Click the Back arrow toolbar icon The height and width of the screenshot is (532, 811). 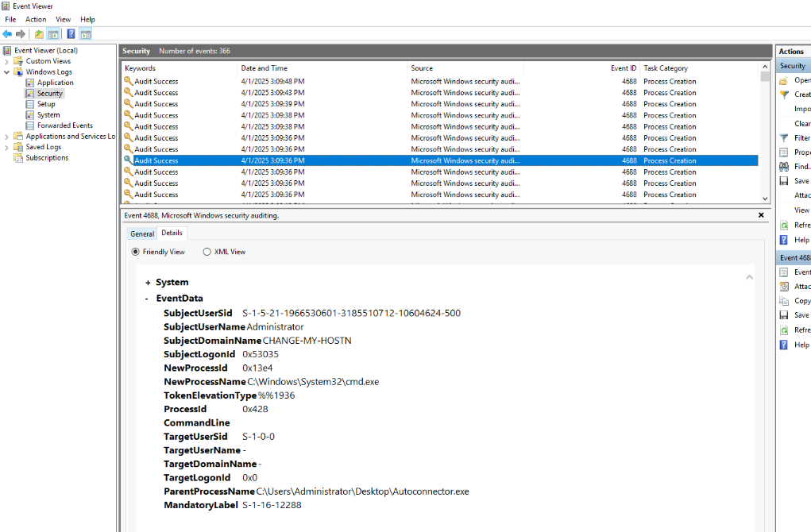pyautogui.click(x=7, y=34)
